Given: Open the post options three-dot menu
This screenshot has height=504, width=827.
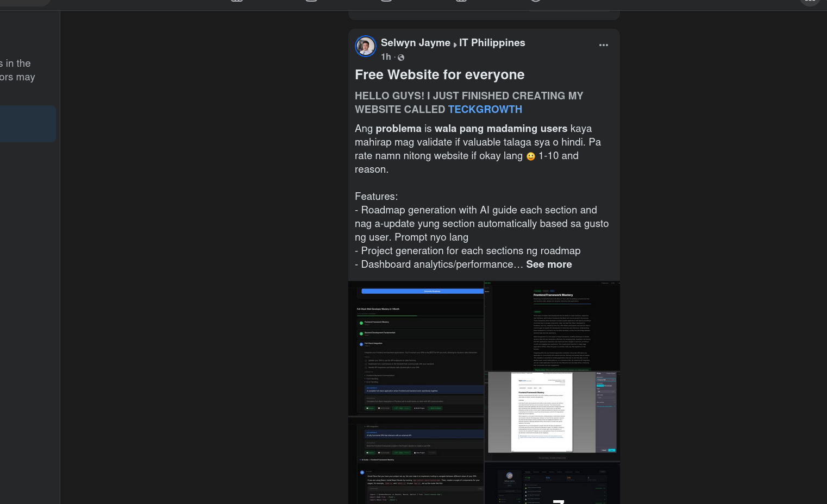Looking at the screenshot, I should pos(604,45).
